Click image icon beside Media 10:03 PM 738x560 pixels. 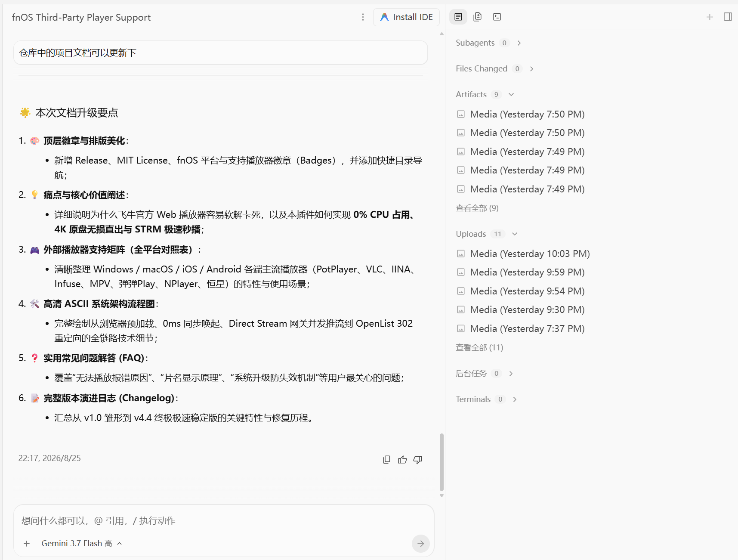461,254
